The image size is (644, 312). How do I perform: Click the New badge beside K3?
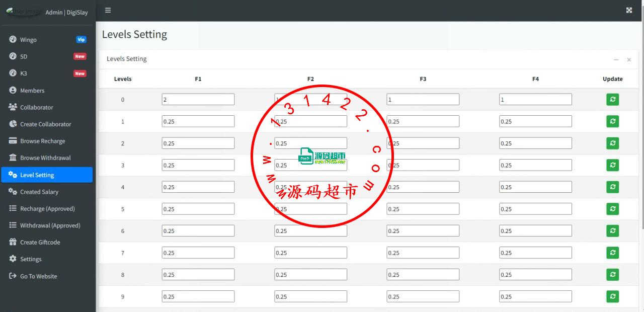(x=80, y=73)
